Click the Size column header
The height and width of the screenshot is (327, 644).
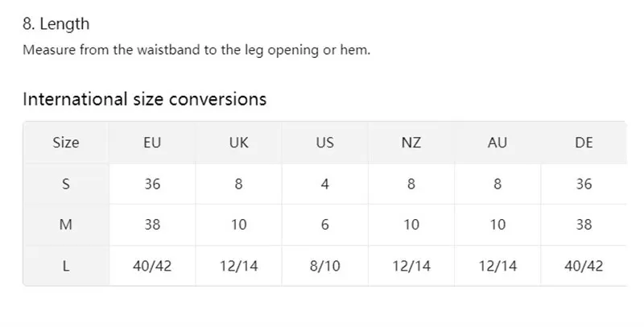click(66, 143)
